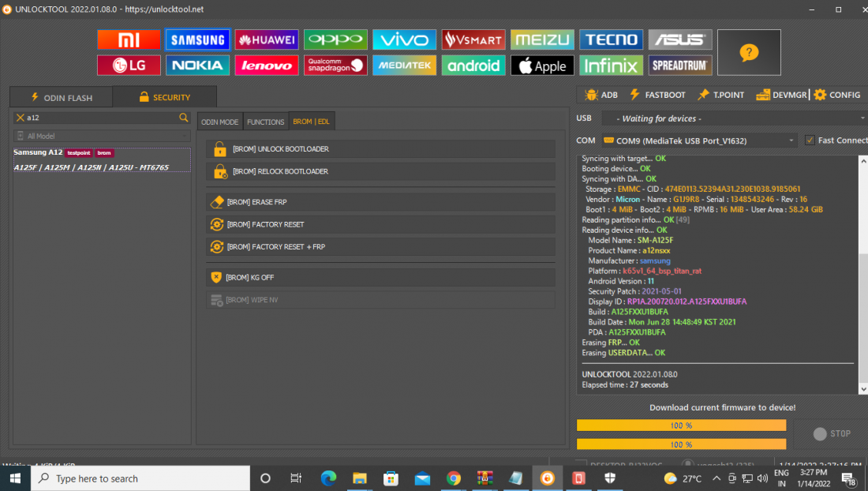Screen dimensions: 868x491
Task: Open the LG brand tile
Action: click(129, 66)
